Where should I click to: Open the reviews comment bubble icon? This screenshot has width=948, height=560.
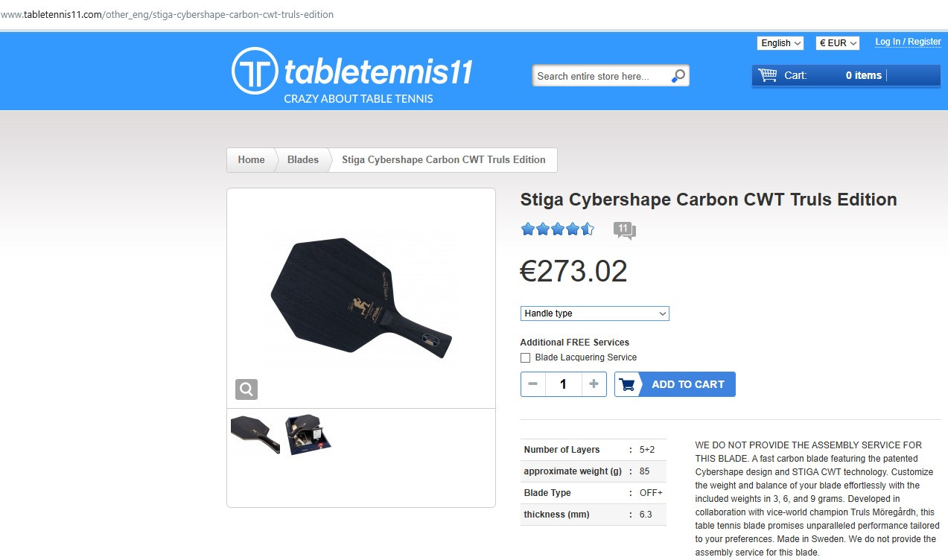tap(624, 230)
